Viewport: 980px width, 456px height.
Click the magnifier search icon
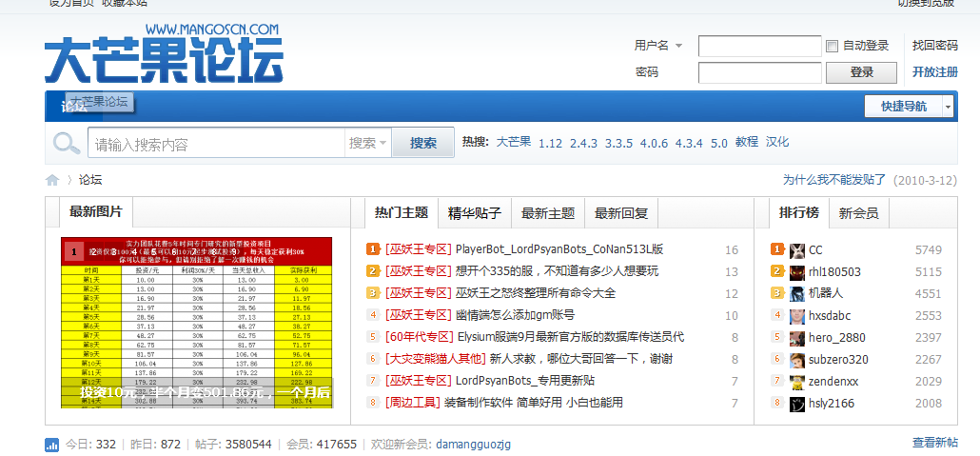pos(67,144)
